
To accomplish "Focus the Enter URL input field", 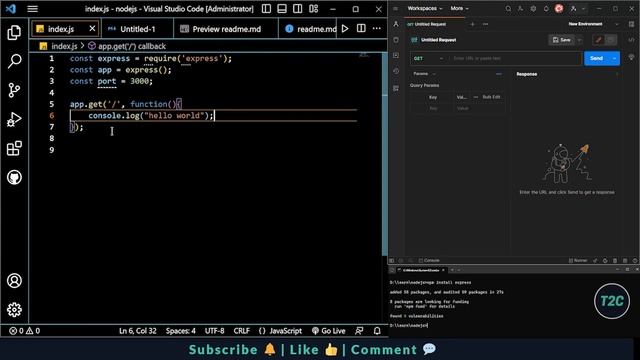I will click(516, 58).
